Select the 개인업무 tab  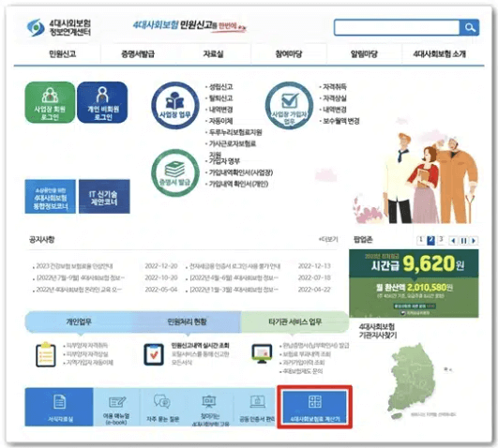tap(79, 322)
